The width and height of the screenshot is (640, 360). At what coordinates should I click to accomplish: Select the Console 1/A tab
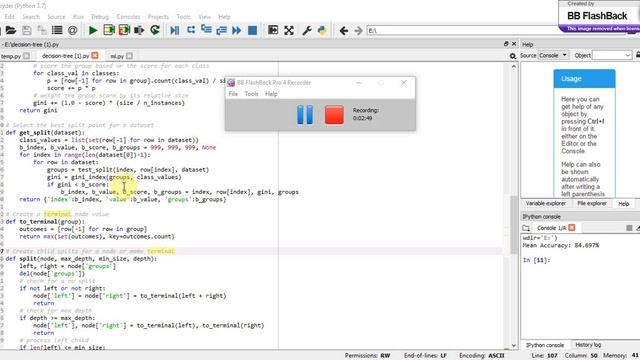point(551,228)
